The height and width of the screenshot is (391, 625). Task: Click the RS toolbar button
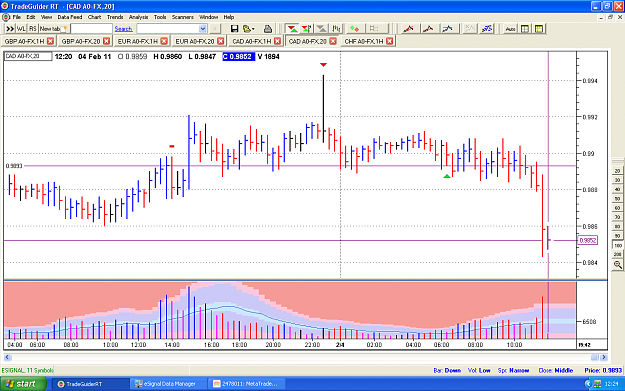click(x=33, y=29)
